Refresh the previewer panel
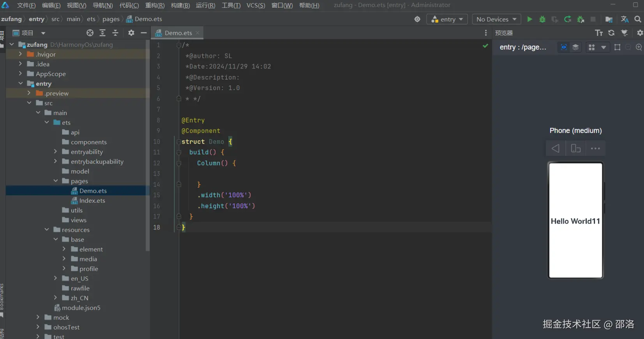The image size is (644, 339). click(611, 33)
